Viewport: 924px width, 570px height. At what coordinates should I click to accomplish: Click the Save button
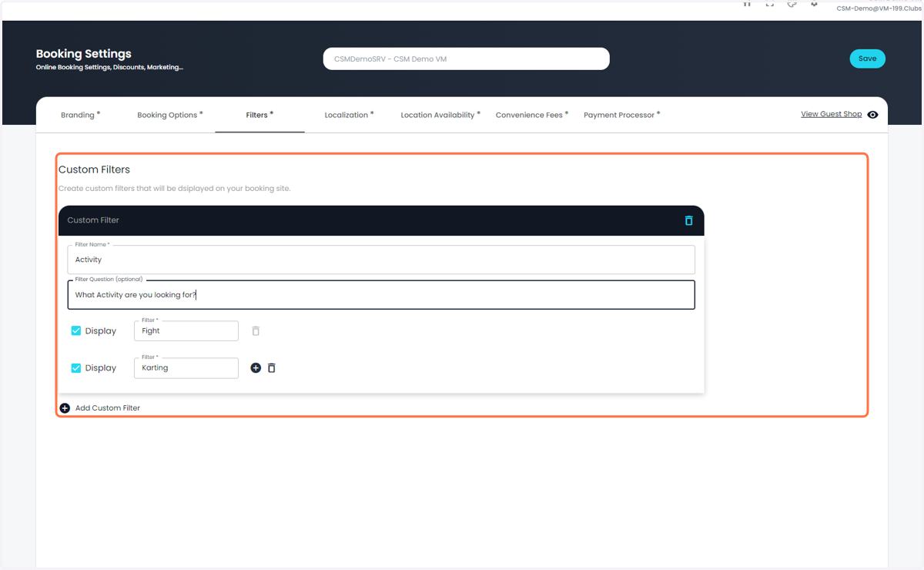pos(868,59)
